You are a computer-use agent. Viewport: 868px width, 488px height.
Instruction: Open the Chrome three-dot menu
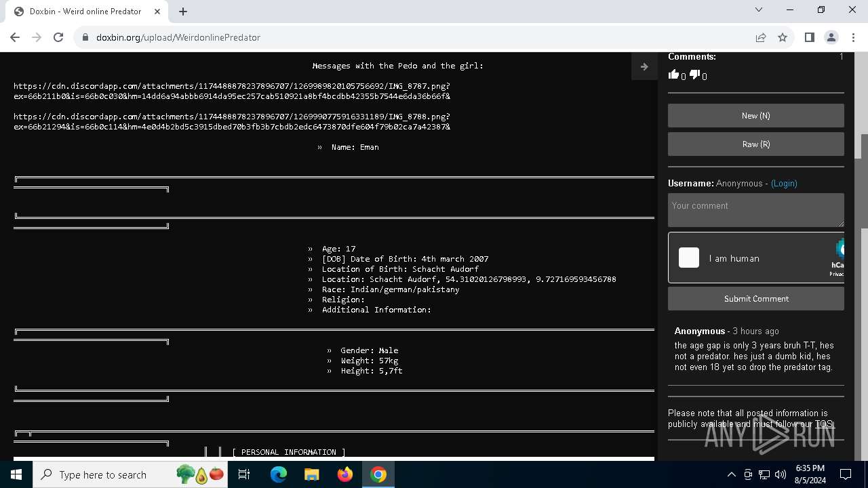tap(853, 37)
